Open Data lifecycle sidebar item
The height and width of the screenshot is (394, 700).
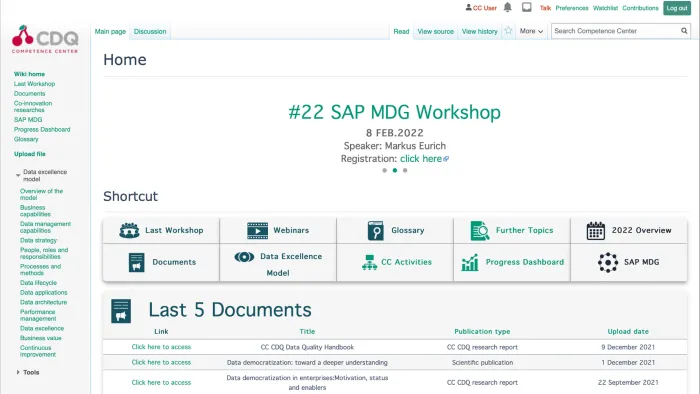click(38, 283)
